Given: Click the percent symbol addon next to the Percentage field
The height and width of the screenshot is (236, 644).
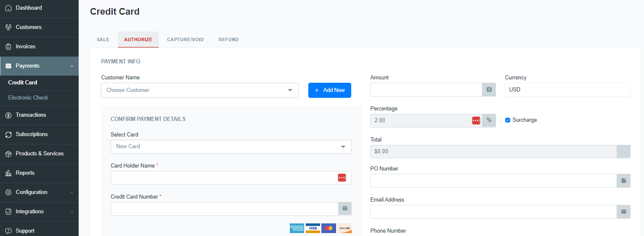Looking at the screenshot, I should click(x=489, y=121).
